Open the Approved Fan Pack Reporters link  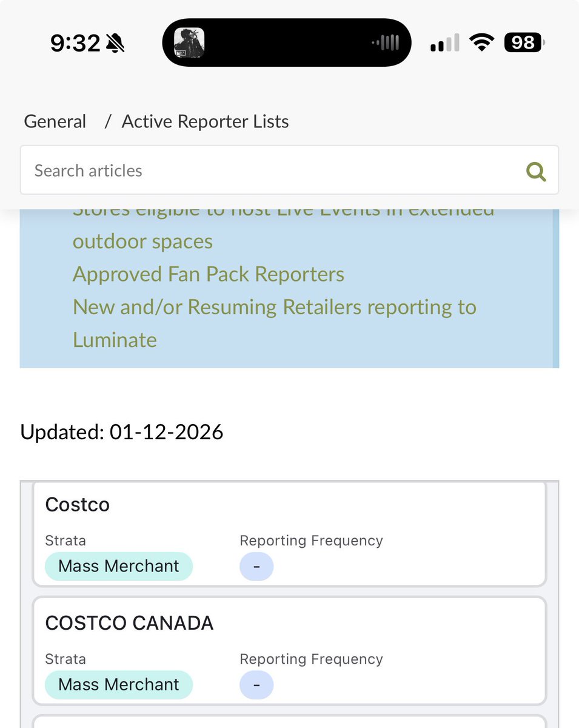(209, 274)
